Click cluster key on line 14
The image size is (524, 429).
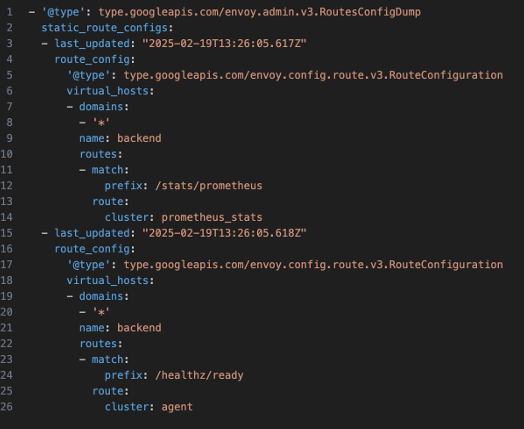[127, 217]
